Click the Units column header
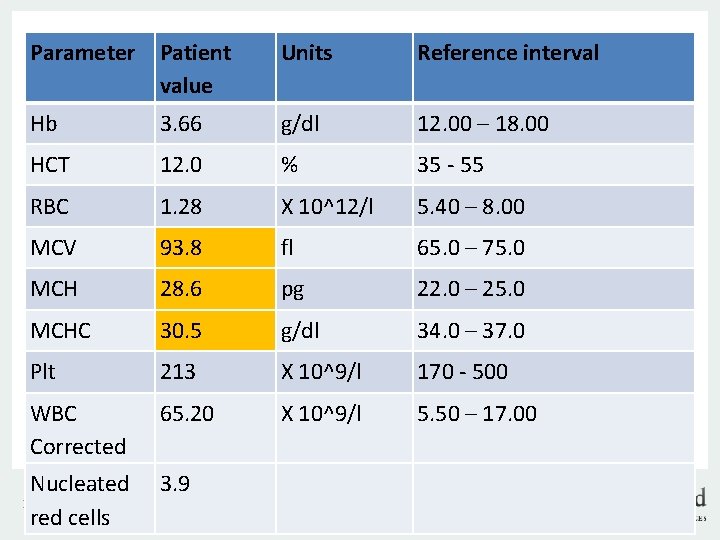The width and height of the screenshot is (720, 540). 307,53
